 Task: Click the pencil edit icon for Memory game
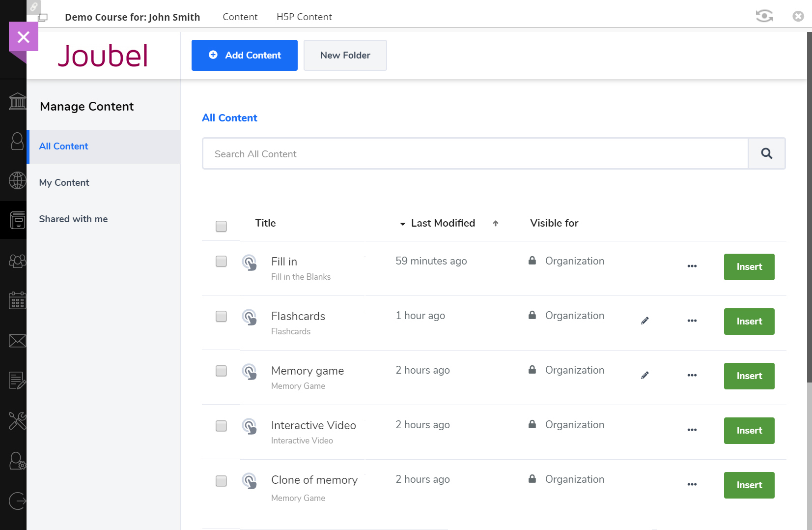644,376
